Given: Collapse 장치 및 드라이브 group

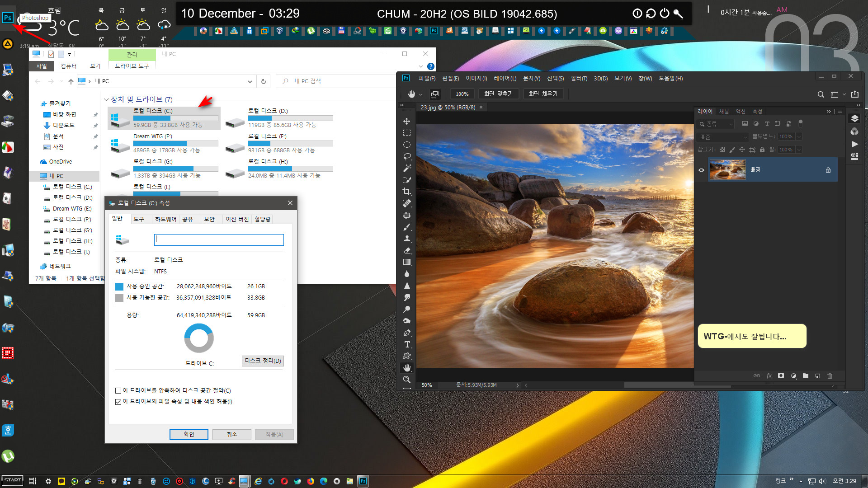Looking at the screenshot, I should coord(106,99).
